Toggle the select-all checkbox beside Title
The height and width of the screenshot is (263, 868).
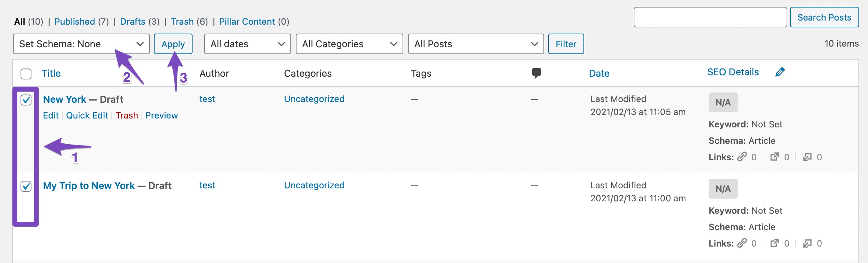26,74
